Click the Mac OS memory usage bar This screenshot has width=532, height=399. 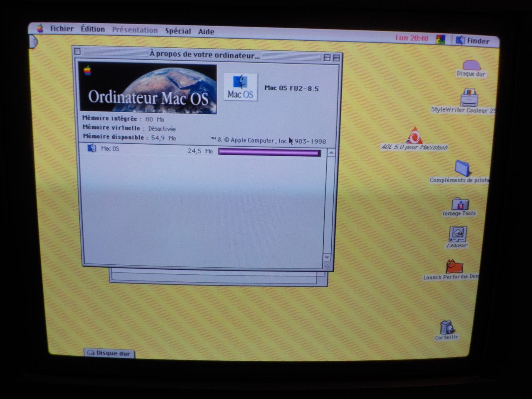click(x=269, y=153)
